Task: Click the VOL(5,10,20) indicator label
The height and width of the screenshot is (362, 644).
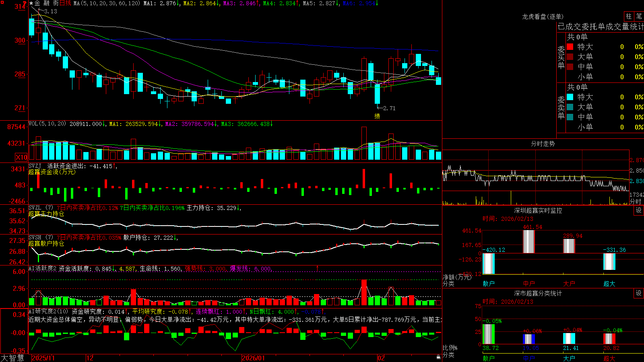Action: [47, 124]
